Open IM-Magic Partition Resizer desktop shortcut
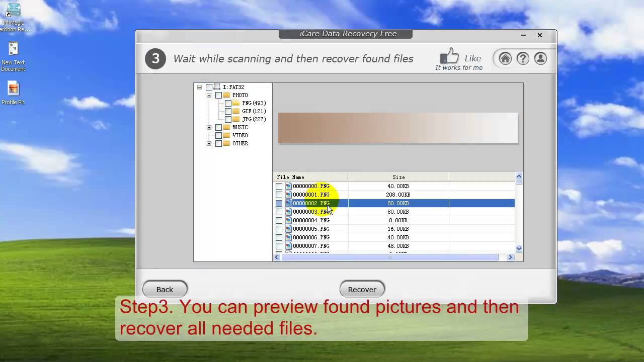The height and width of the screenshot is (362, 644). (x=14, y=18)
